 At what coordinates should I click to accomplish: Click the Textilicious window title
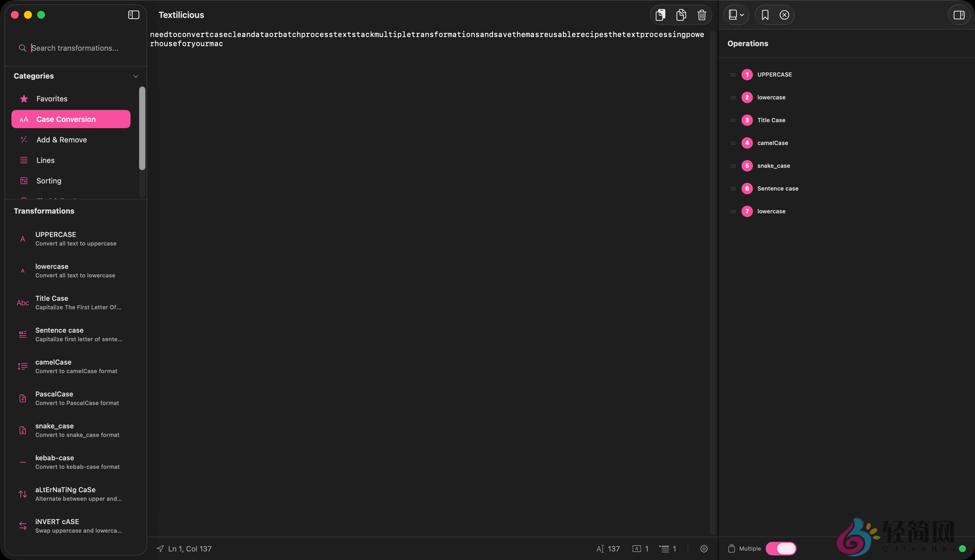coord(181,15)
